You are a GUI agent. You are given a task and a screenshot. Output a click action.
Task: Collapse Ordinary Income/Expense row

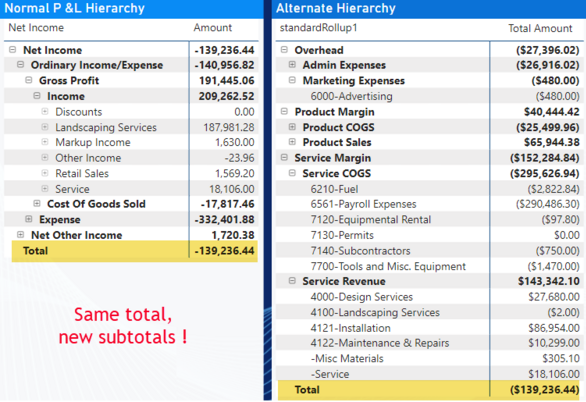coord(21,65)
